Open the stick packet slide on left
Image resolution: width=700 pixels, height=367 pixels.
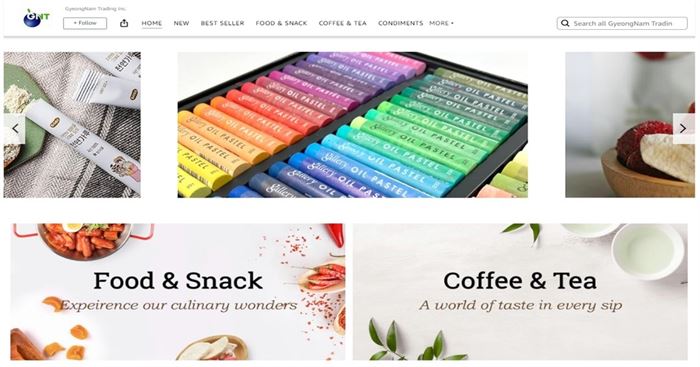coord(72,125)
